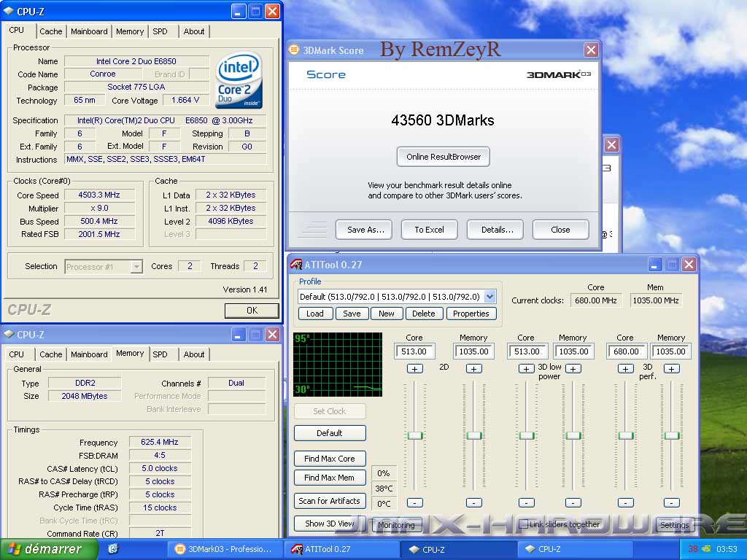Increase 3D low power Core plus button
747x560 pixels.
[x=527, y=368]
